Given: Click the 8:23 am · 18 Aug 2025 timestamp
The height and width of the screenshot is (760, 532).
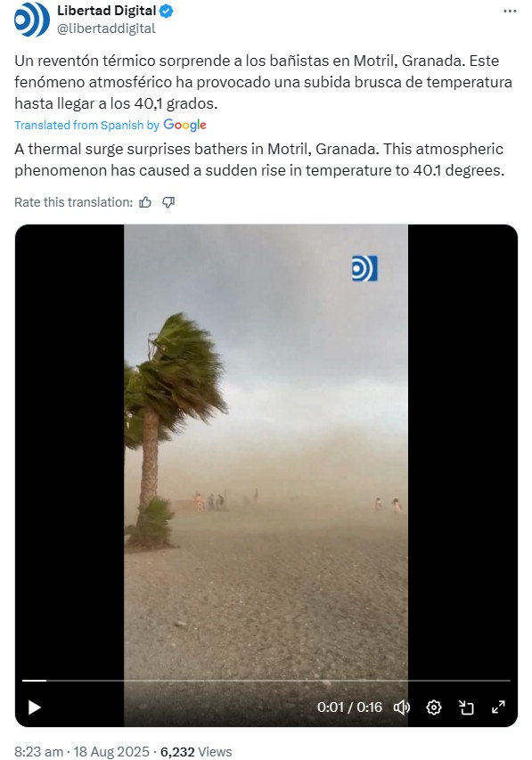Looking at the screenshot, I should tap(81, 751).
